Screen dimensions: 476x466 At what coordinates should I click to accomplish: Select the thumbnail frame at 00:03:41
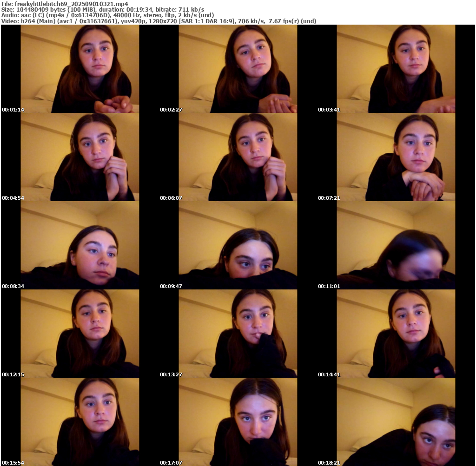coord(396,69)
